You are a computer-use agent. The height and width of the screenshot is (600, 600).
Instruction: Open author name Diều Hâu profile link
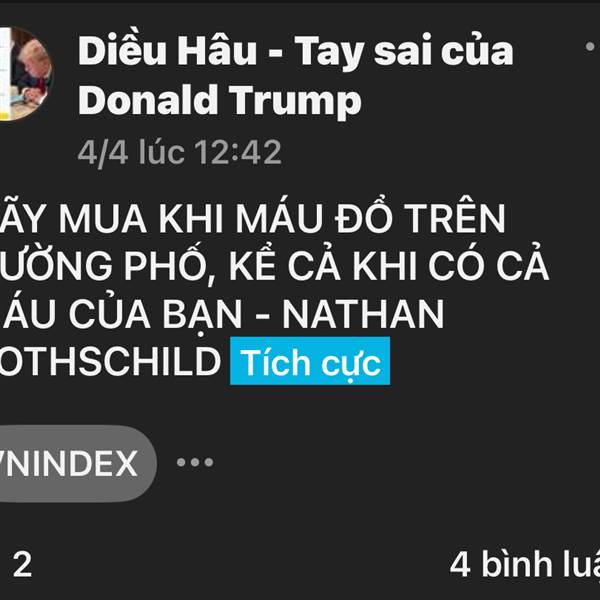[167, 51]
